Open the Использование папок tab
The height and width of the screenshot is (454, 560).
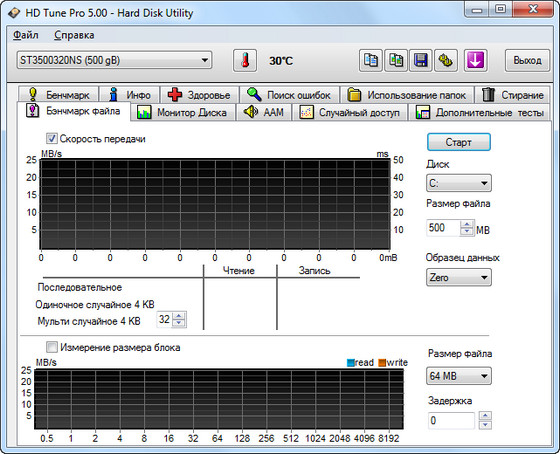(x=407, y=95)
